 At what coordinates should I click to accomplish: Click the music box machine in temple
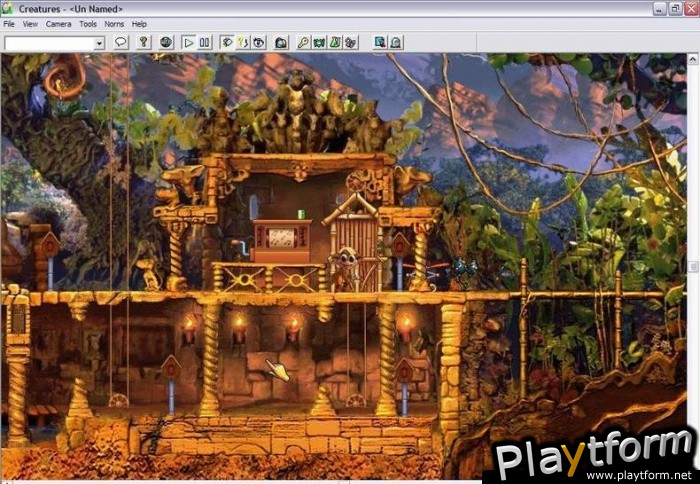(281, 241)
